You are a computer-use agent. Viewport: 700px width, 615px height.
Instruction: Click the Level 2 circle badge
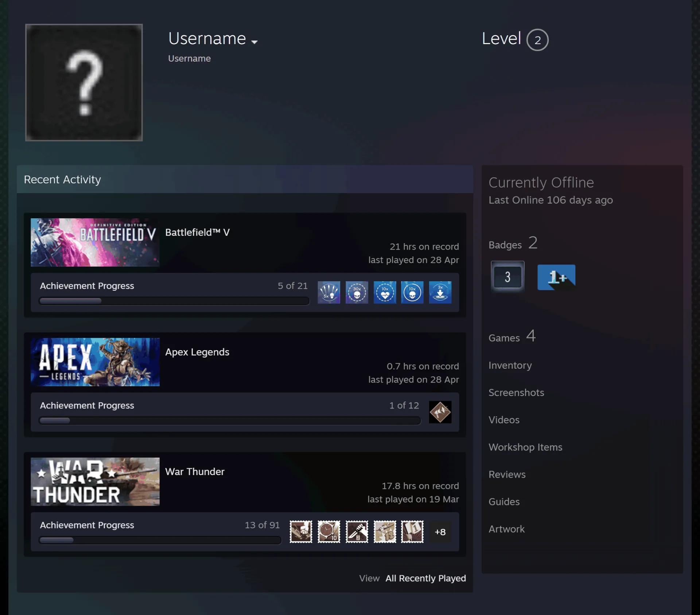[537, 40]
